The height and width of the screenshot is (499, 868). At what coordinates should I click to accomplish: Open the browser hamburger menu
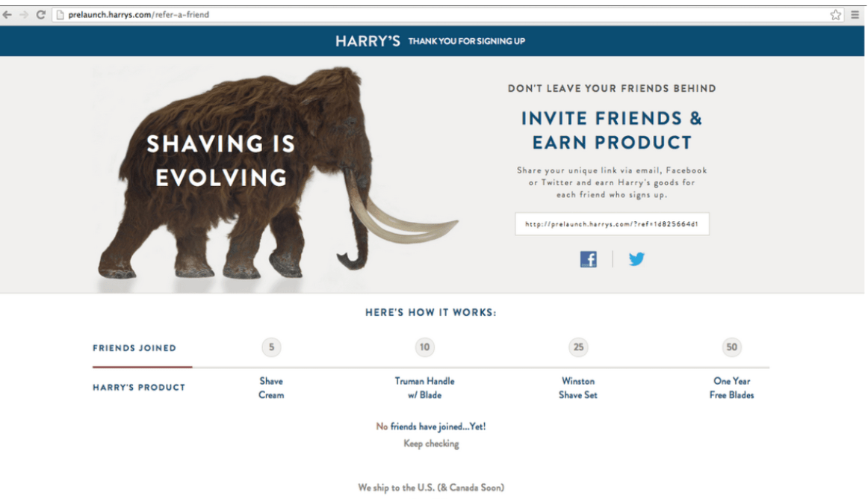coord(855,15)
